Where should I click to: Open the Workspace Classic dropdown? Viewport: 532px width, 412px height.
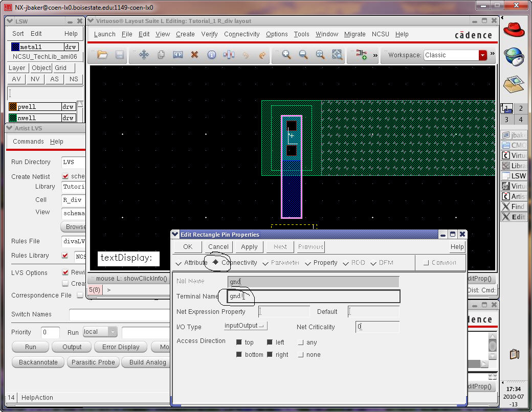pos(482,55)
